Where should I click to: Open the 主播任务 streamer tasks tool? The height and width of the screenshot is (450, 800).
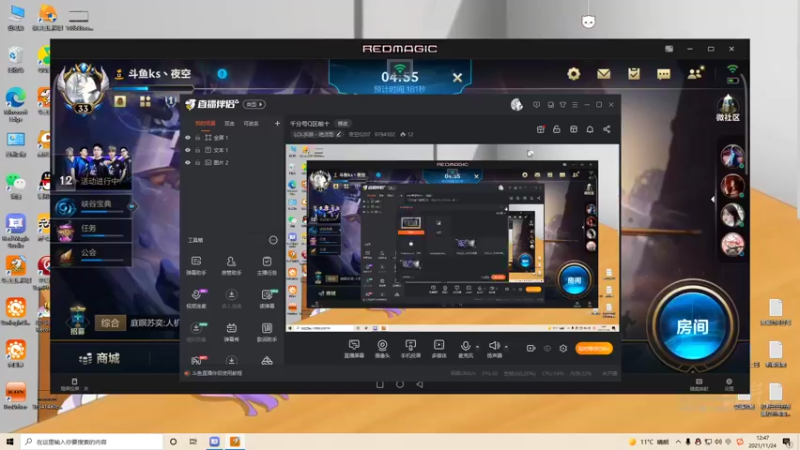[x=267, y=265]
